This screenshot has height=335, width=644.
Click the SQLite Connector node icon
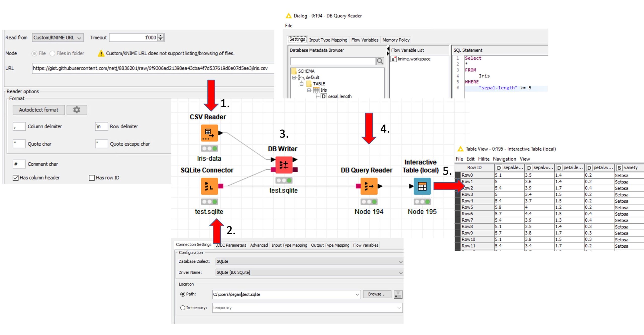click(x=209, y=186)
